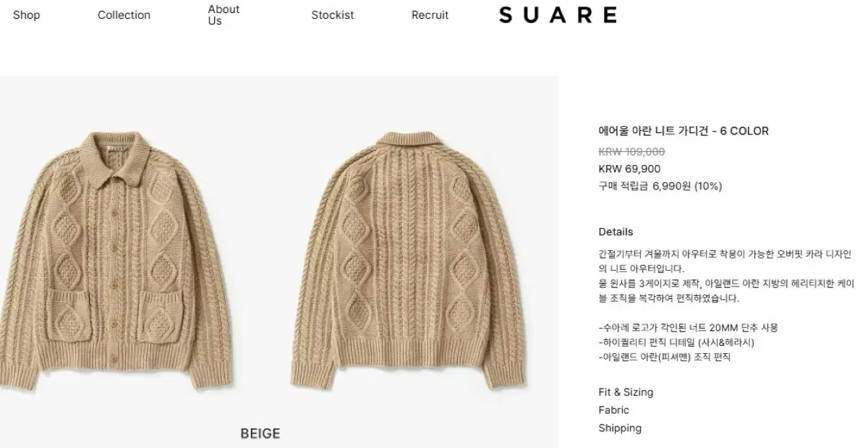Click the product title with 6 COLOR
Viewport: 868px width, 448px height.
(x=684, y=131)
